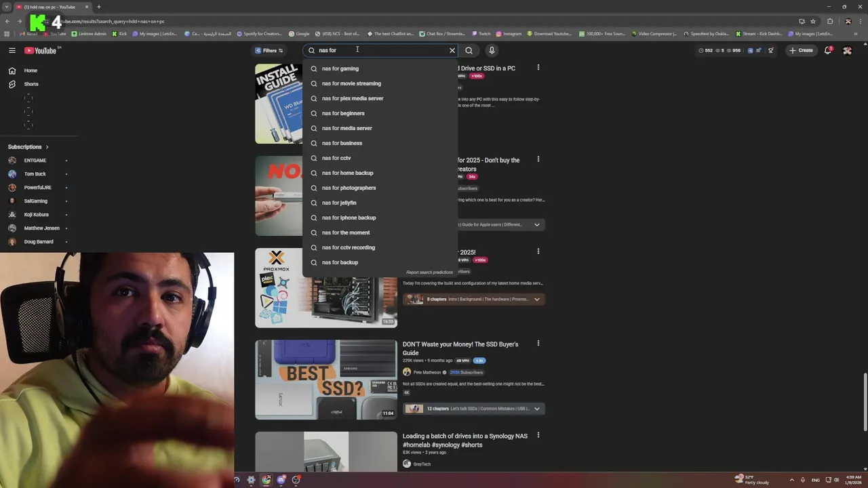Choose suggestion 'nas for the moment'

tap(380, 232)
